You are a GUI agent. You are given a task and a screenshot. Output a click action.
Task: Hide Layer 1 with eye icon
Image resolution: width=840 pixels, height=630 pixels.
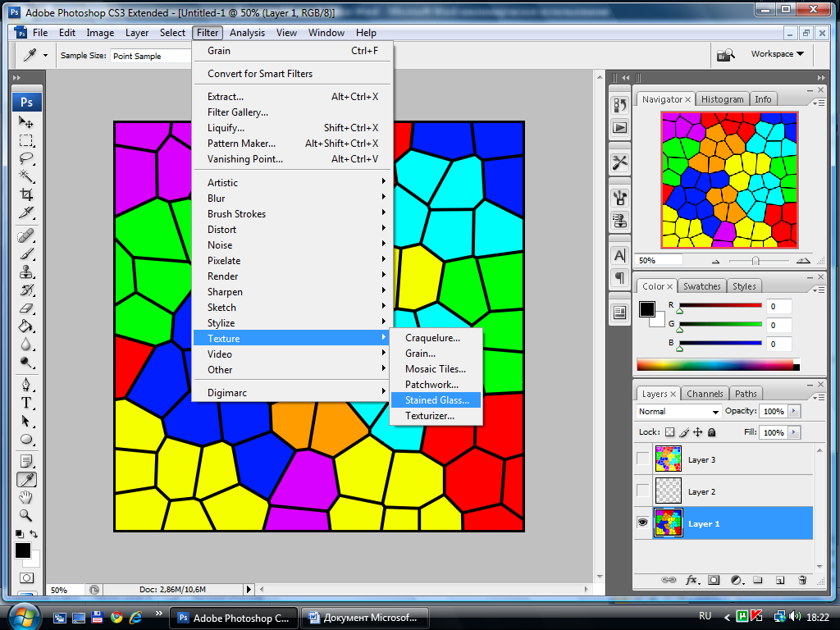click(642, 523)
